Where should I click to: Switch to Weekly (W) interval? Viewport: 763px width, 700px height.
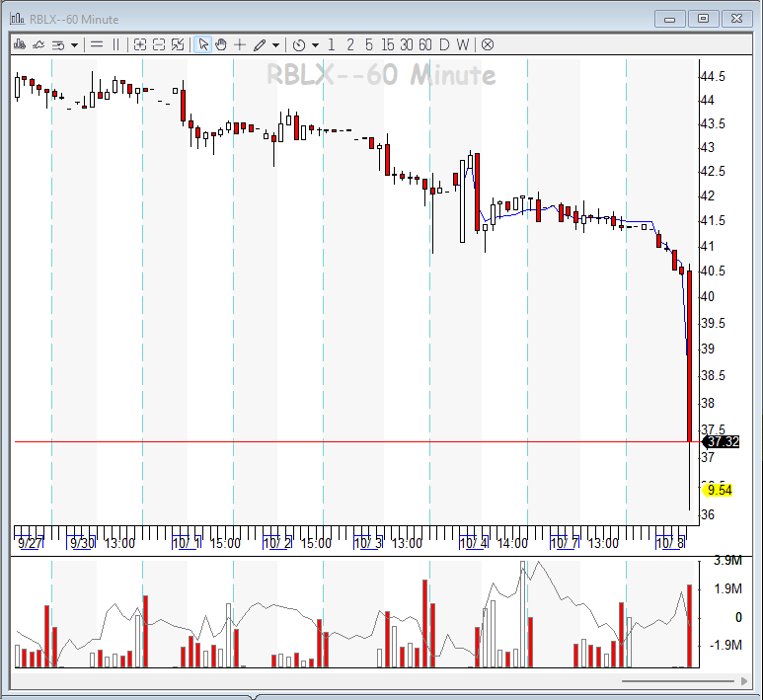[x=463, y=44]
